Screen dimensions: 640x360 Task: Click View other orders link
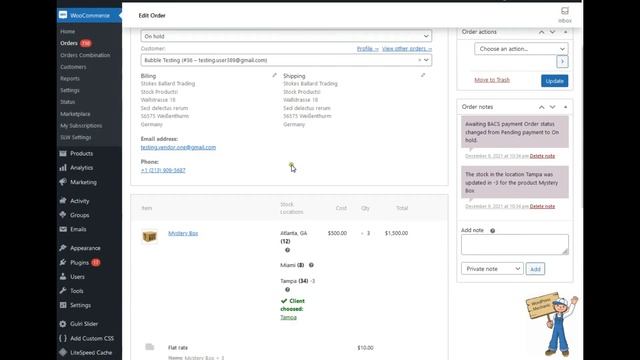(x=407, y=49)
